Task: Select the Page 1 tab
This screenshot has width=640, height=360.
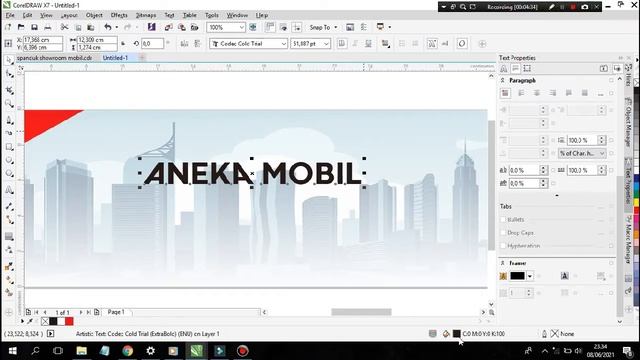Action: [116, 312]
